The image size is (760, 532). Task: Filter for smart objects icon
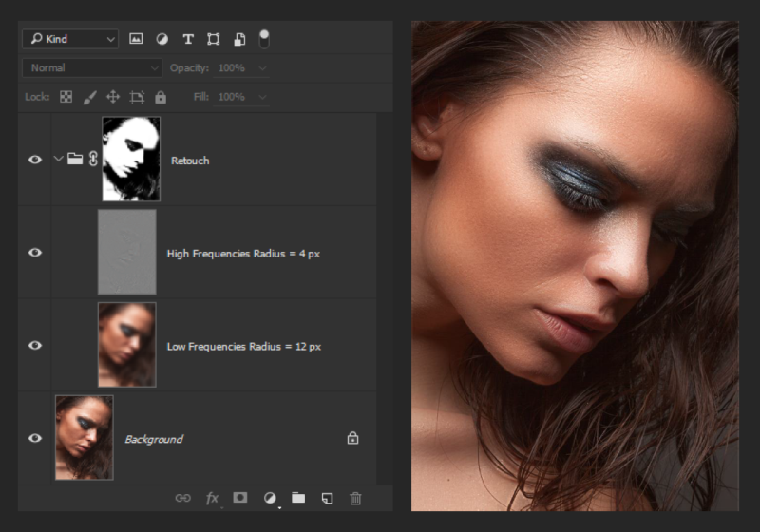(x=239, y=39)
